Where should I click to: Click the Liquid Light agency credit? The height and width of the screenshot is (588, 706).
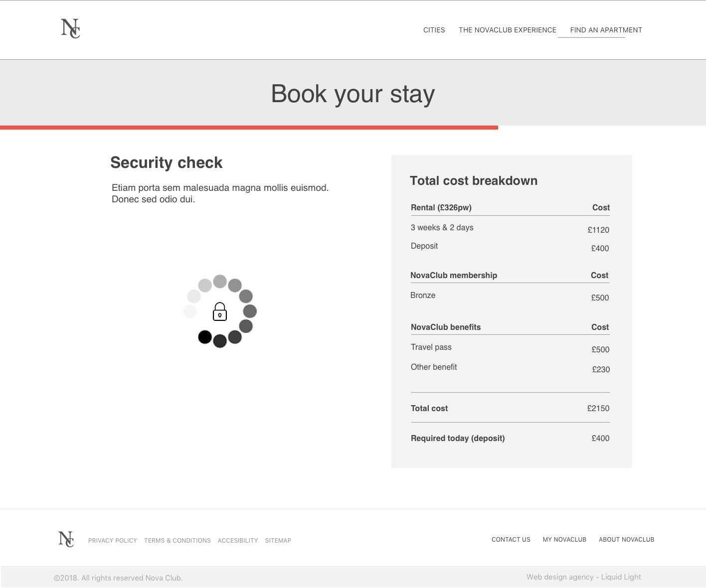[583, 577]
